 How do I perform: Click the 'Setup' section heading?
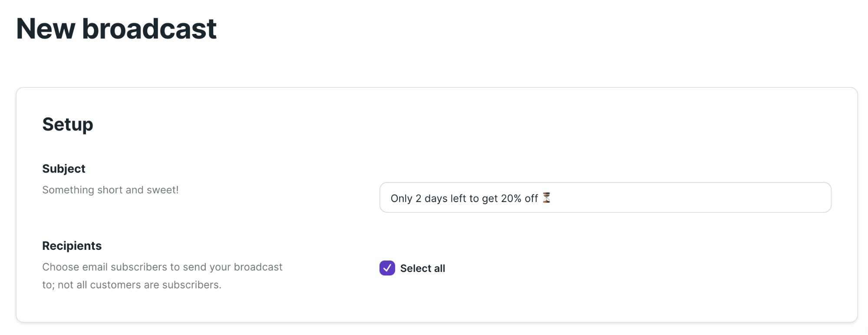[68, 125]
